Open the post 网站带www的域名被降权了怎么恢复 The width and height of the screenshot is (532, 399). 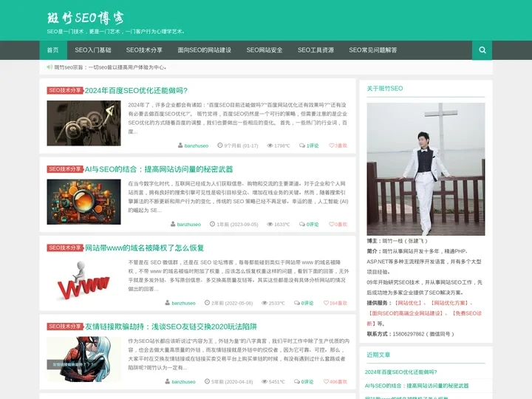point(144,248)
